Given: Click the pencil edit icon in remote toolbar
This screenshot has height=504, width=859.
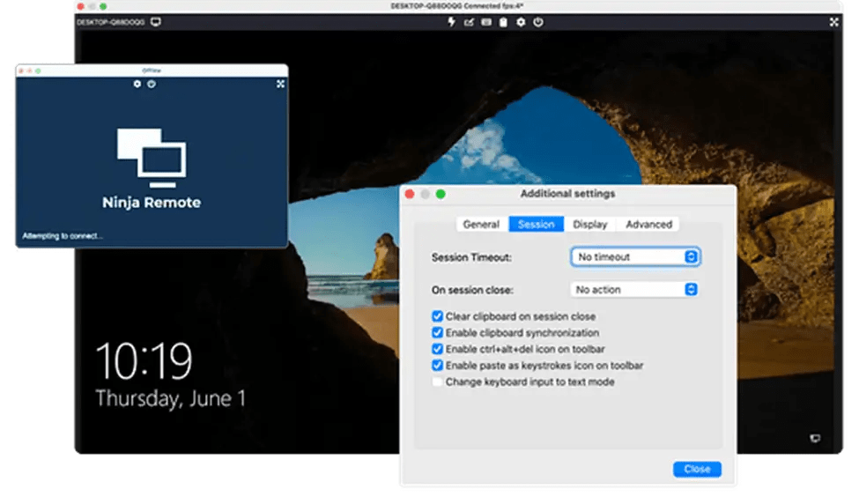Looking at the screenshot, I should [x=469, y=22].
